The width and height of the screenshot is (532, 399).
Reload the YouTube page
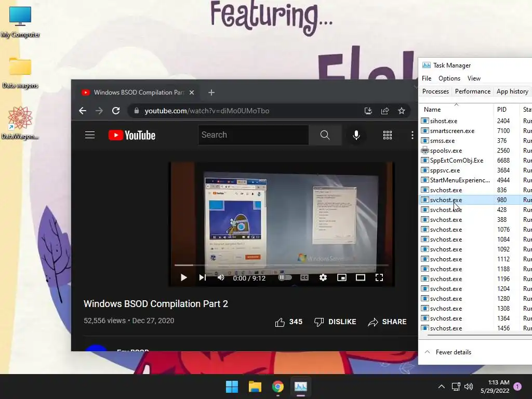click(116, 111)
